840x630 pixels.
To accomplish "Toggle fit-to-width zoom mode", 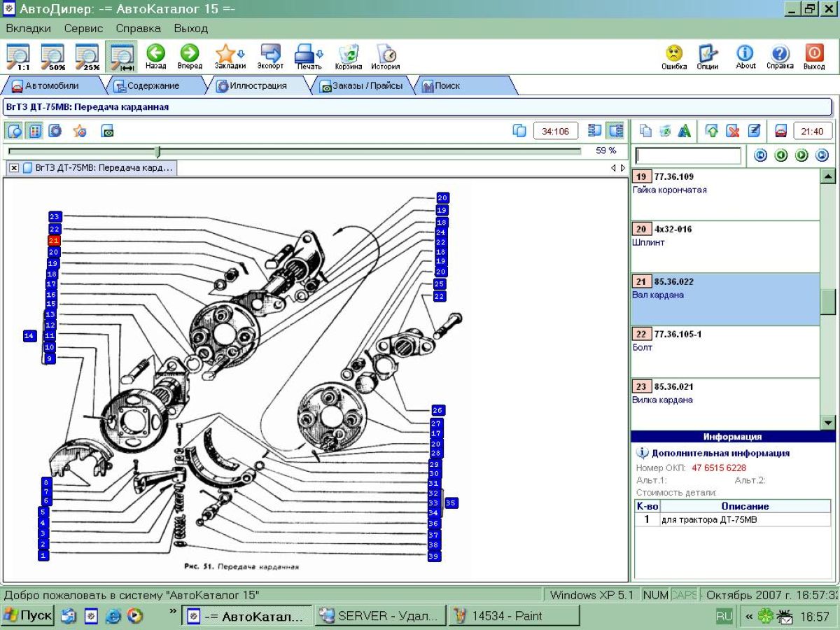I will [x=122, y=57].
